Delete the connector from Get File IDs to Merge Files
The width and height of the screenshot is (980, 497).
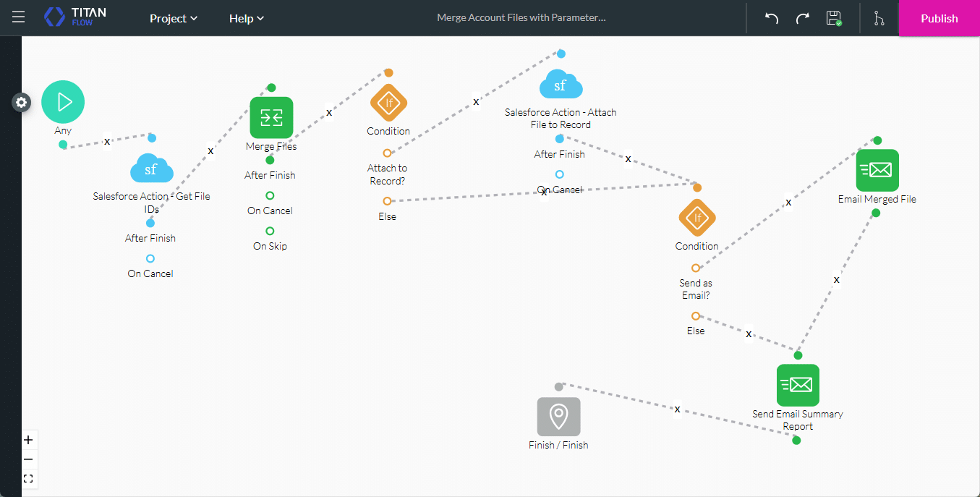click(211, 151)
